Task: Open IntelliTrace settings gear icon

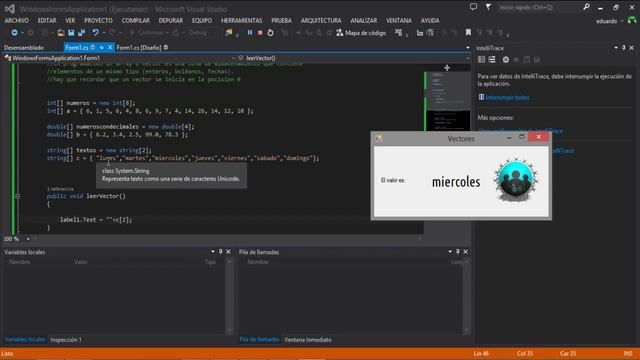Action: tap(506, 60)
